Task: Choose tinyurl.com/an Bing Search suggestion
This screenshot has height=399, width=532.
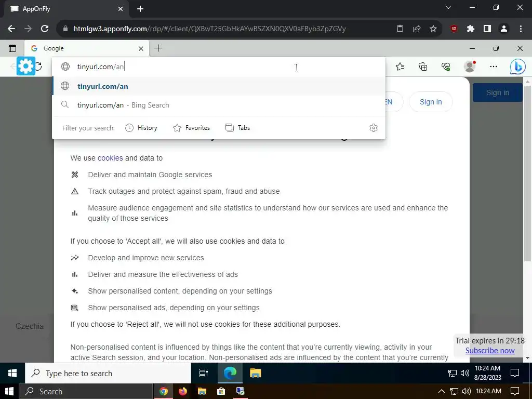Action: tap(219, 105)
